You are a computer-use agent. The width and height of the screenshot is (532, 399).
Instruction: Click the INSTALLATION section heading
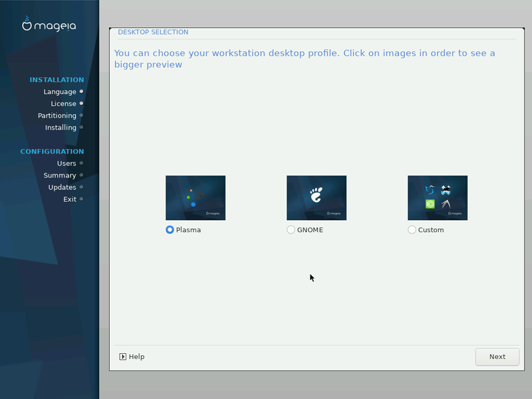pyautogui.click(x=57, y=80)
